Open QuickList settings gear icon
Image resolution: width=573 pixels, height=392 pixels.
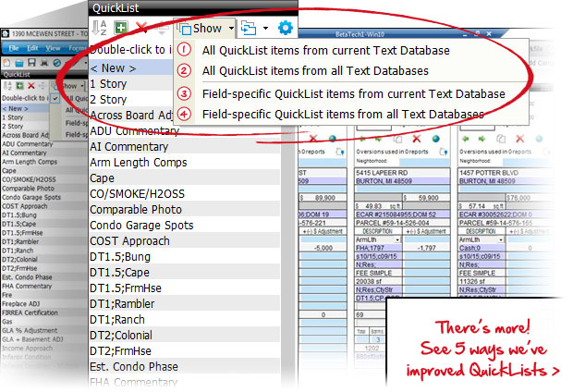(285, 28)
